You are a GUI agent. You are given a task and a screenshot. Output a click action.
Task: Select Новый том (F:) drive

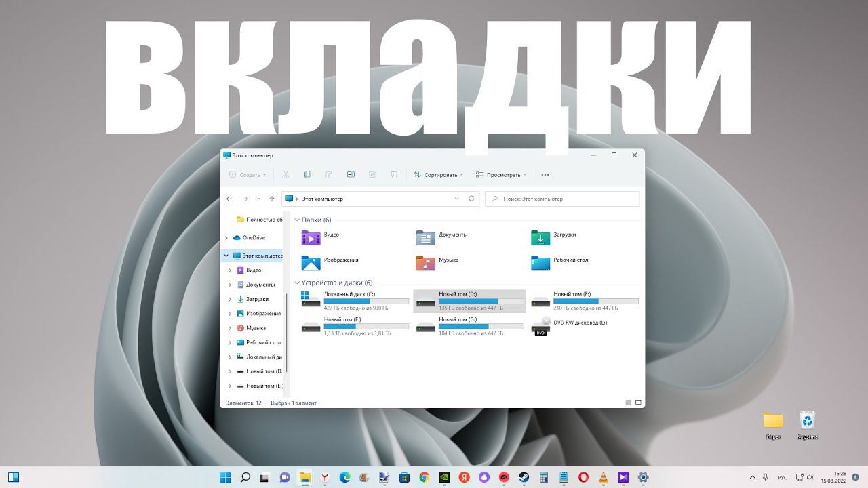click(355, 326)
